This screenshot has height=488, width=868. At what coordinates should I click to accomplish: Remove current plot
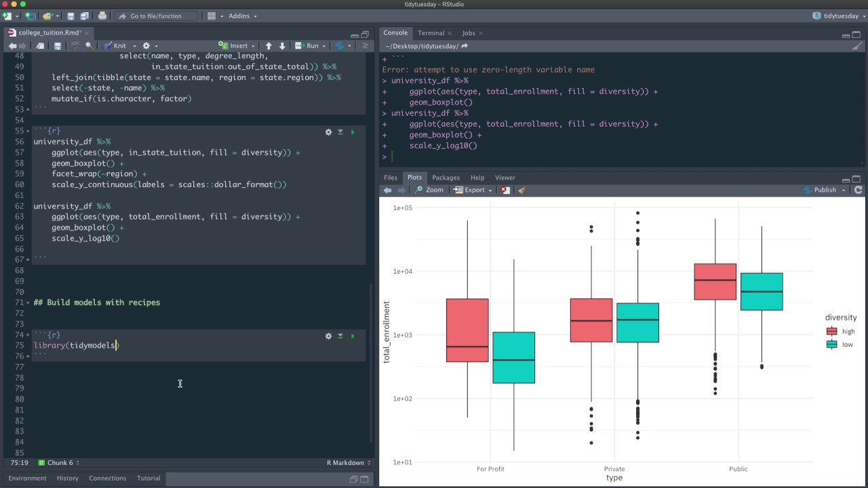point(505,190)
